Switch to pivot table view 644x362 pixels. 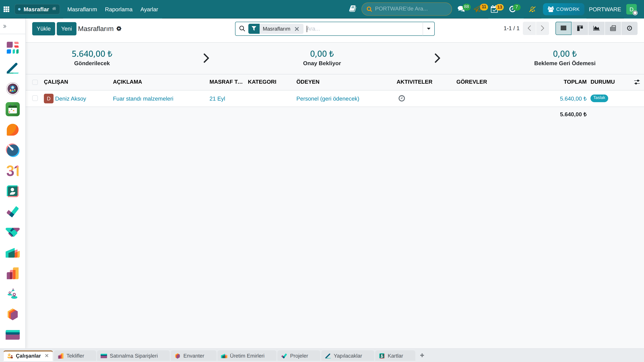(613, 28)
